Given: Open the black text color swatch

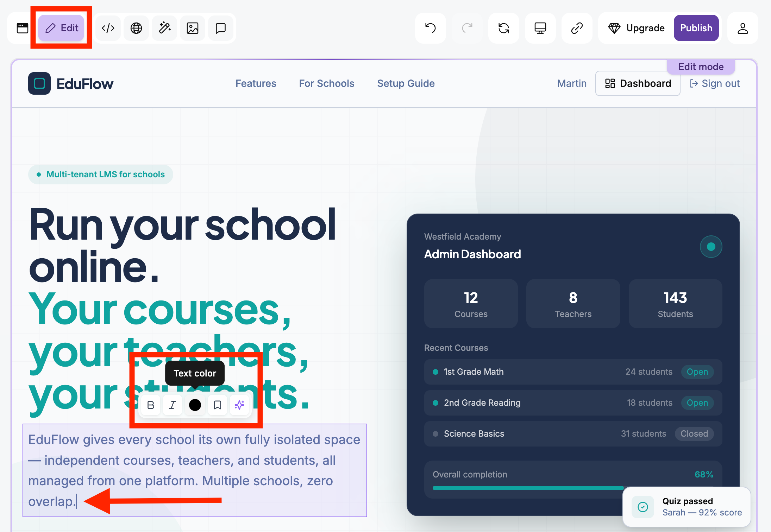Looking at the screenshot, I should click(x=195, y=405).
